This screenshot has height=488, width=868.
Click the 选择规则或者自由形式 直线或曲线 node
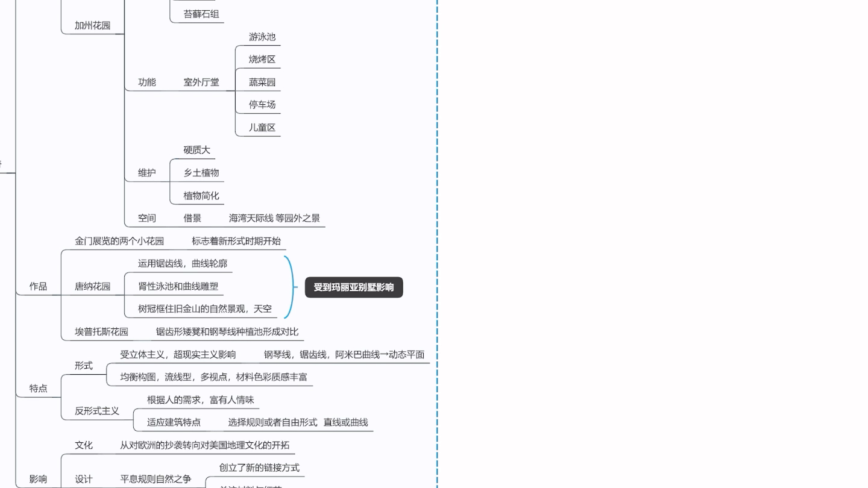tap(298, 422)
